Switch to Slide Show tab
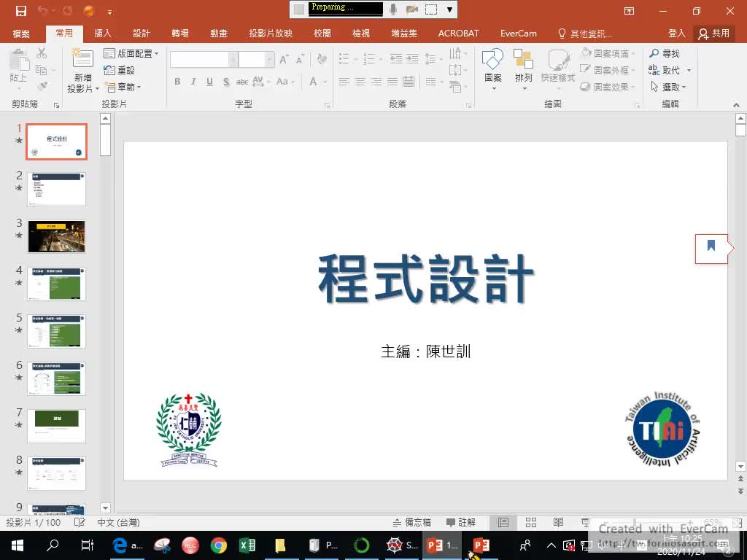Screen dimensions: 747x560 click(x=271, y=34)
